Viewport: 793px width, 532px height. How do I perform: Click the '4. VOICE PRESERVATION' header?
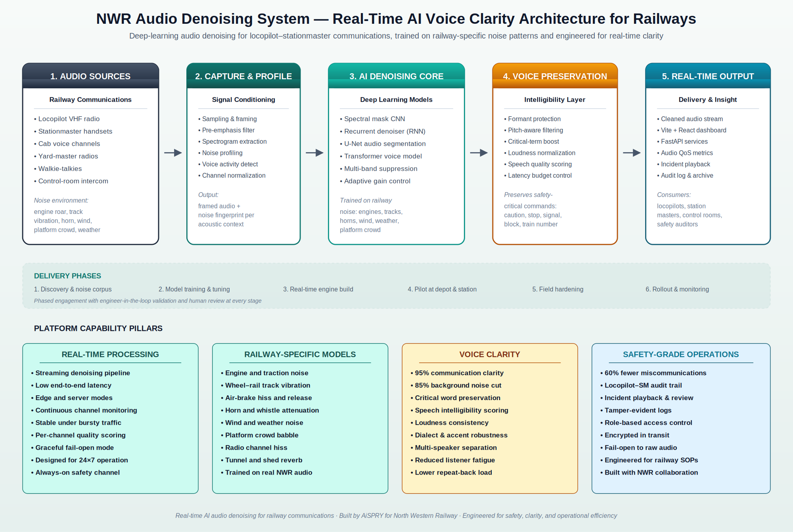click(555, 76)
